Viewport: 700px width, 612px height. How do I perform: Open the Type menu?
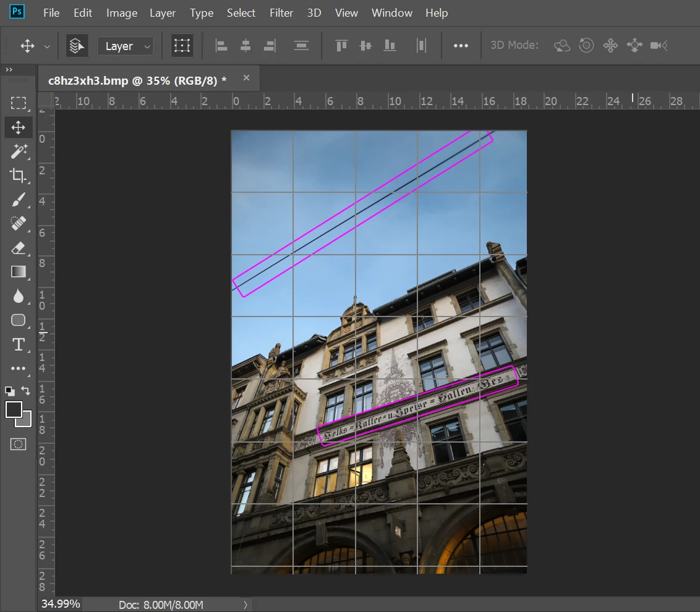[202, 13]
